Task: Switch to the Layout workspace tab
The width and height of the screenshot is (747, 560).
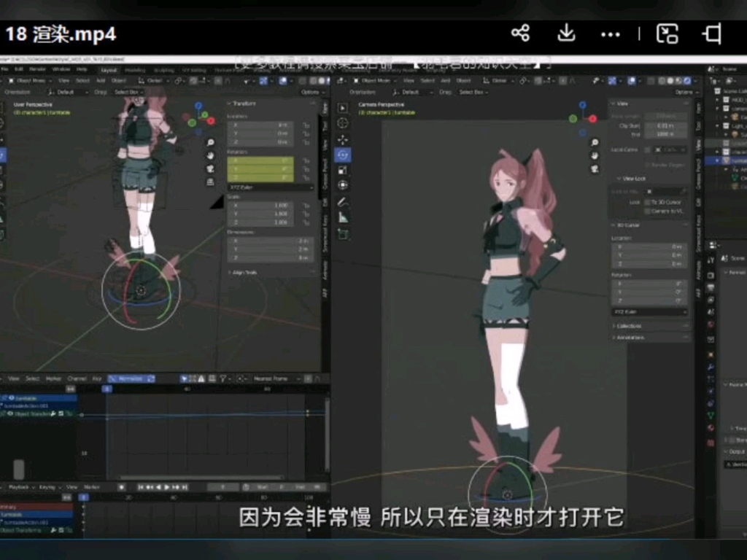Action: 109,69
